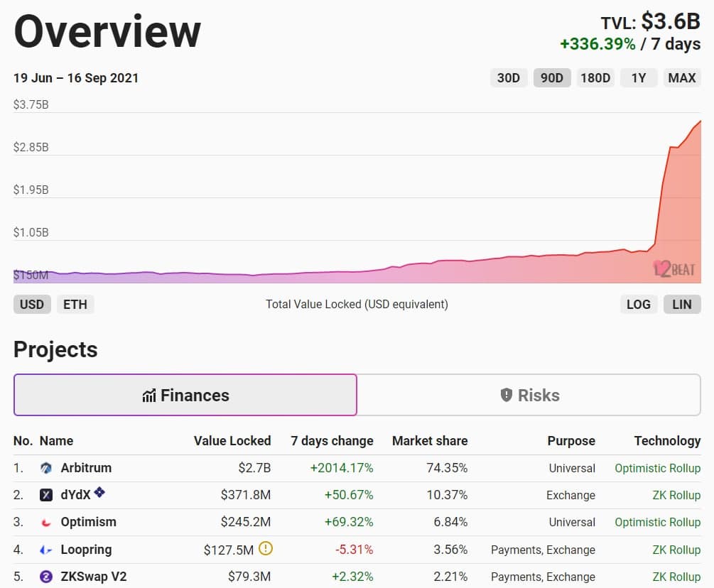Click the diamond badge next to dYdX

(x=100, y=492)
